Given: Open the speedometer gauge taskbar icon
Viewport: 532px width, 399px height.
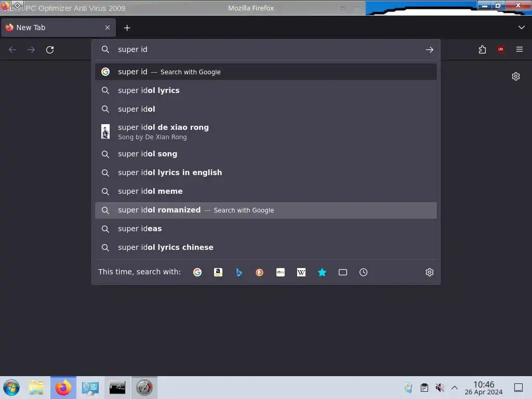Looking at the screenshot, I should pyautogui.click(x=144, y=388).
